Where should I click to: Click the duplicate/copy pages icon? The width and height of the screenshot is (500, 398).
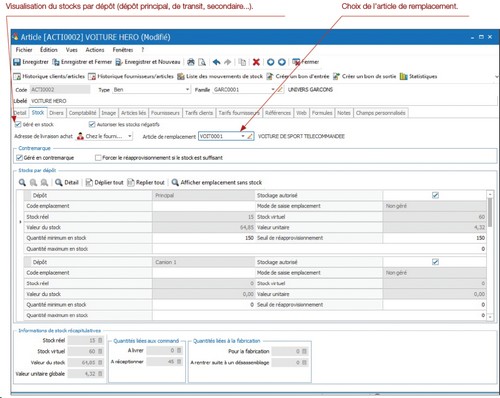tap(242, 62)
